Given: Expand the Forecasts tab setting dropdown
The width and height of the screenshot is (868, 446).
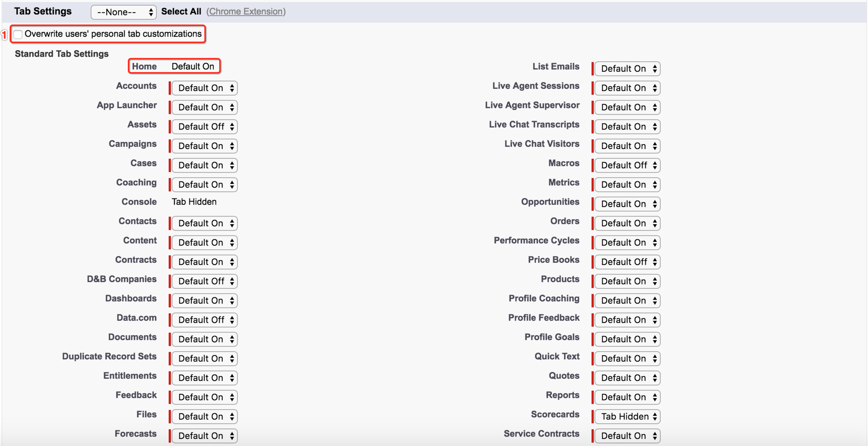Looking at the screenshot, I should [205, 436].
